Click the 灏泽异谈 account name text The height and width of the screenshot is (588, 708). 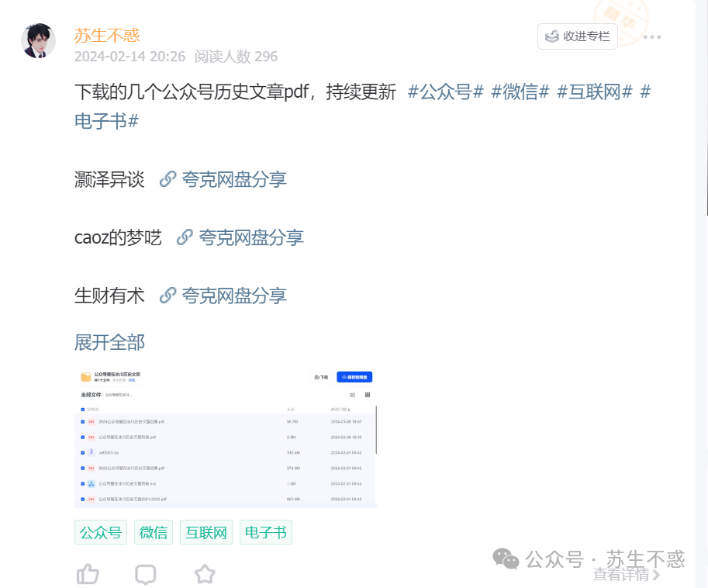coord(109,179)
